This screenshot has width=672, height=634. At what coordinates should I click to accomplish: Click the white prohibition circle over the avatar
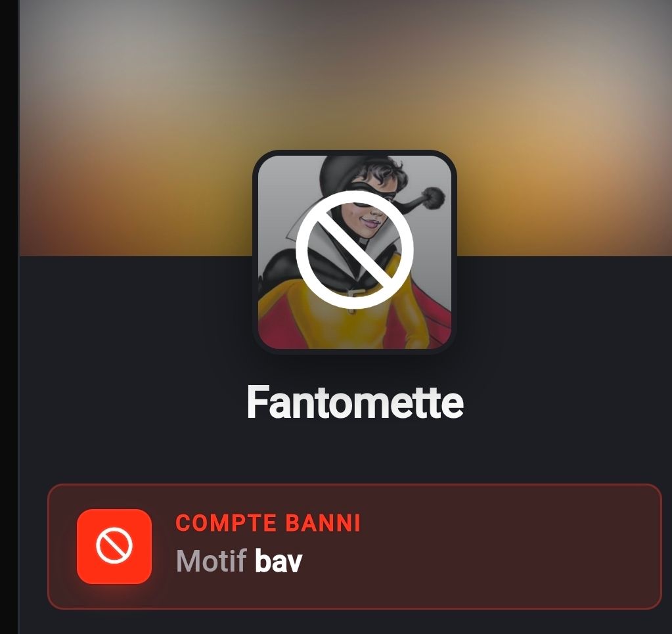pyautogui.click(x=355, y=250)
